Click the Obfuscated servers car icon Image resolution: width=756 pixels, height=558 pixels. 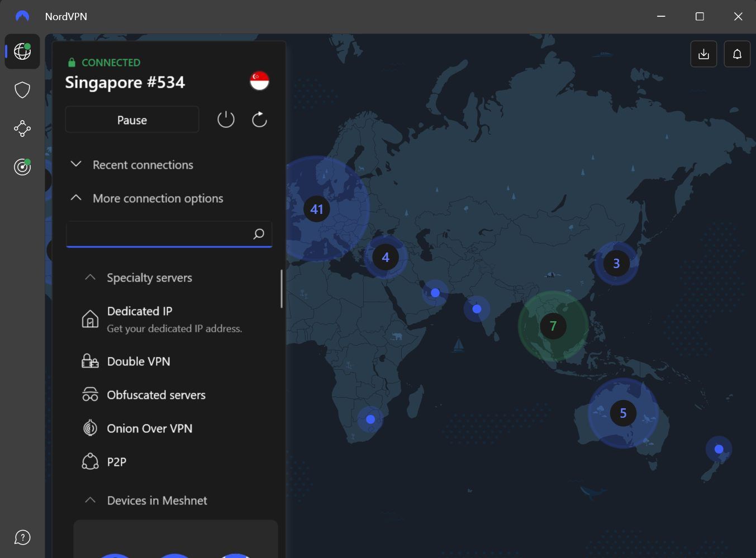90,395
